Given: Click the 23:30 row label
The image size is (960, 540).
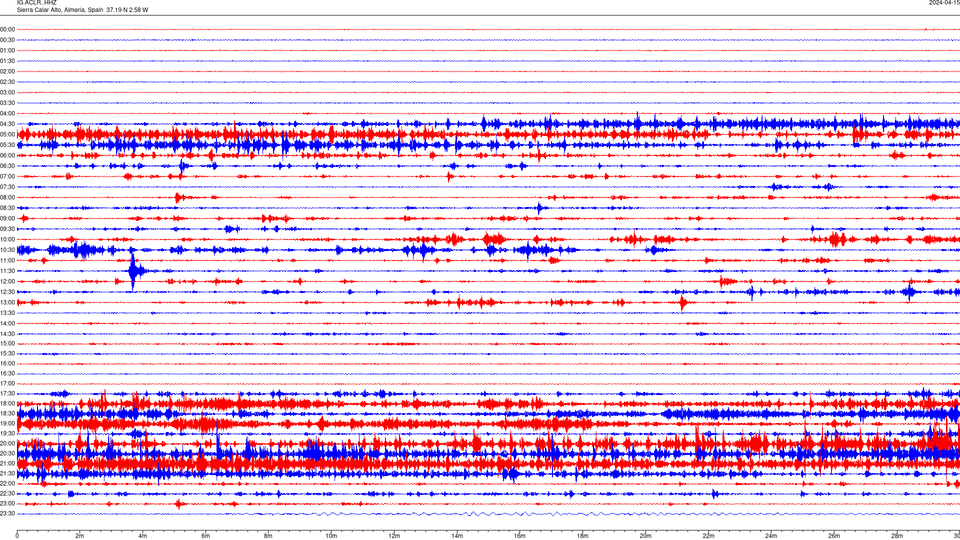Looking at the screenshot, I should pyautogui.click(x=7, y=514).
